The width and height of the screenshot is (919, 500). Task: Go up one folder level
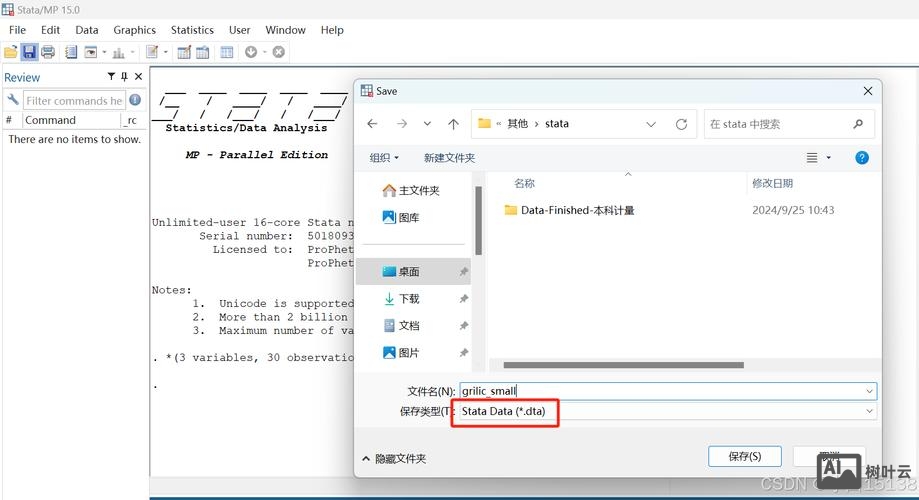453,124
